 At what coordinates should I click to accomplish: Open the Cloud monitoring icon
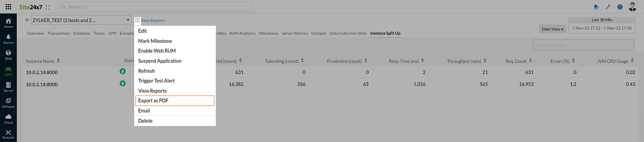coord(8,119)
